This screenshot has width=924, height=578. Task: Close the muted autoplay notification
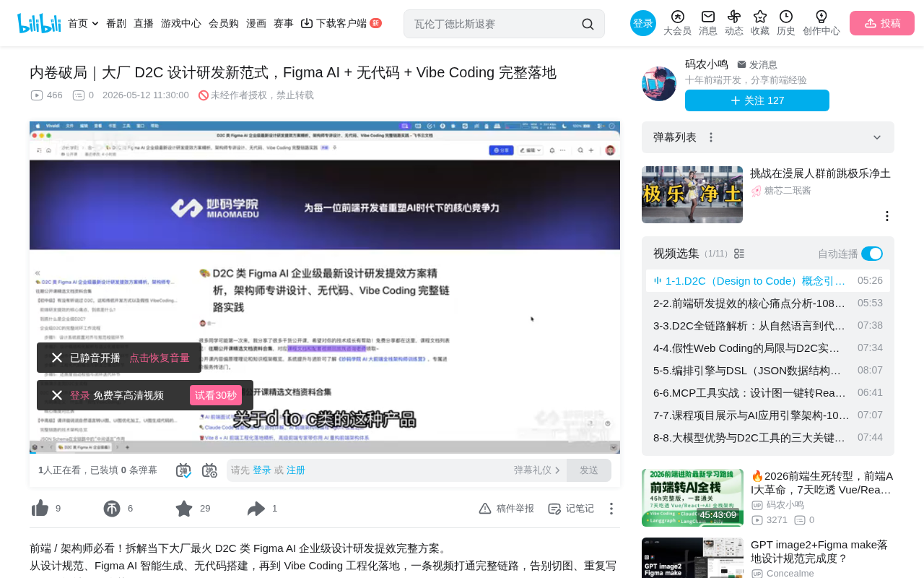[x=57, y=358]
